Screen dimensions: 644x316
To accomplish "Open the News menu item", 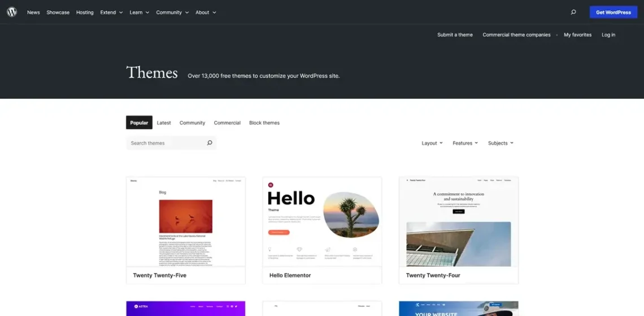I will point(33,12).
